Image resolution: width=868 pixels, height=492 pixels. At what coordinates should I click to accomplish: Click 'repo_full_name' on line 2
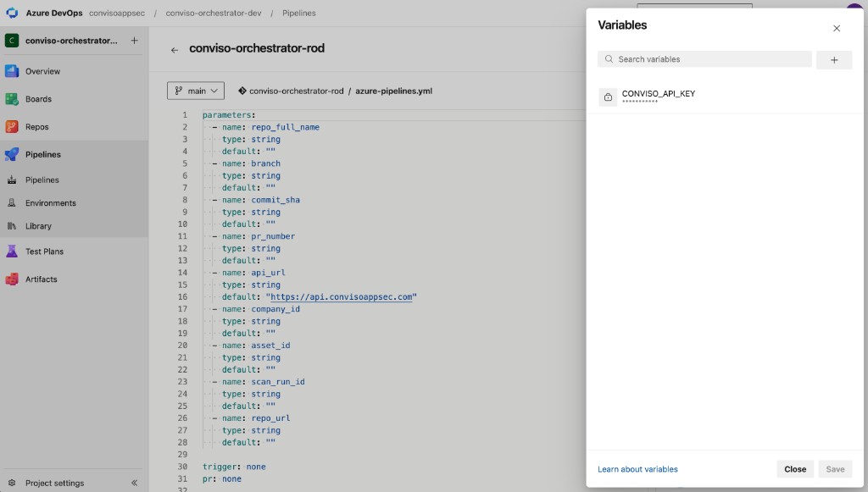[285, 127]
